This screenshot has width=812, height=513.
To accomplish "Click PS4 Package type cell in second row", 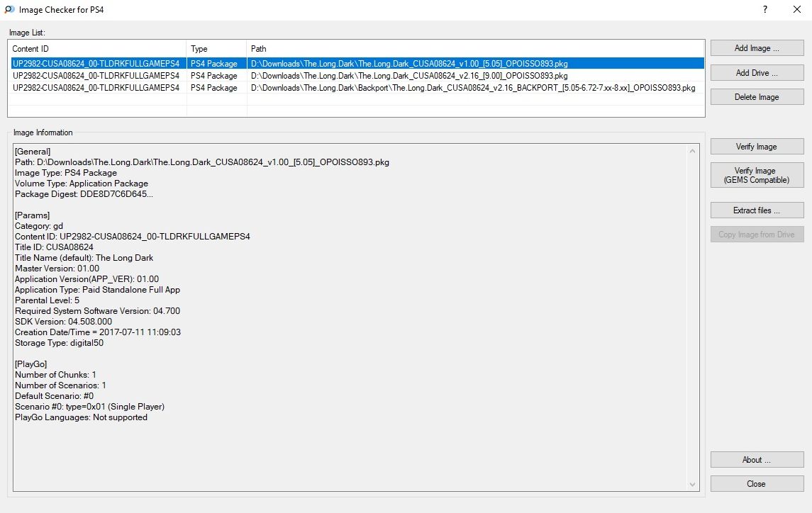I will click(x=214, y=76).
